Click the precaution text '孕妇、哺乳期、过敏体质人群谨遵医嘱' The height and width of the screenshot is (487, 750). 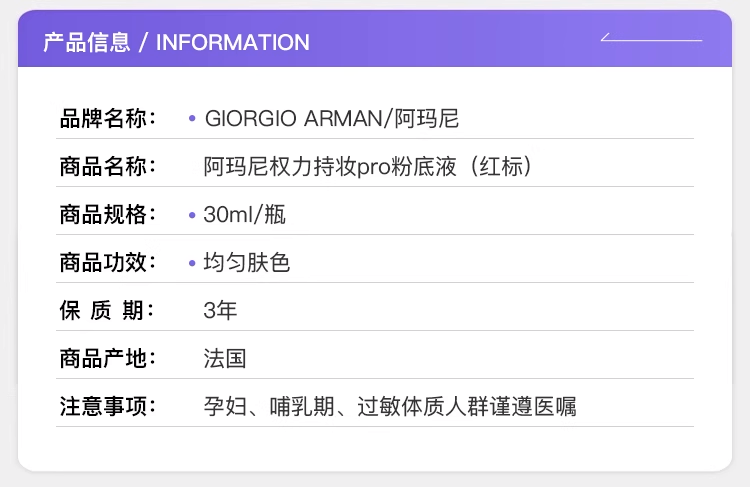(x=390, y=407)
